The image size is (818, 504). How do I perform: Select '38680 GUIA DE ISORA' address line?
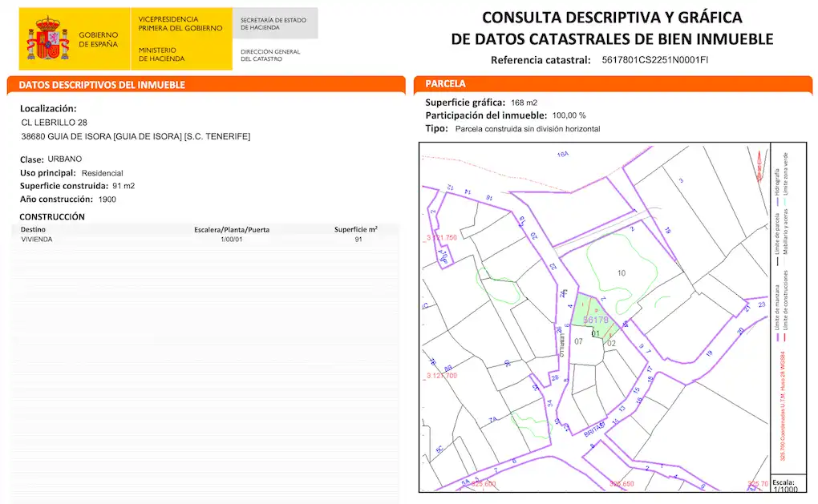[136, 136]
